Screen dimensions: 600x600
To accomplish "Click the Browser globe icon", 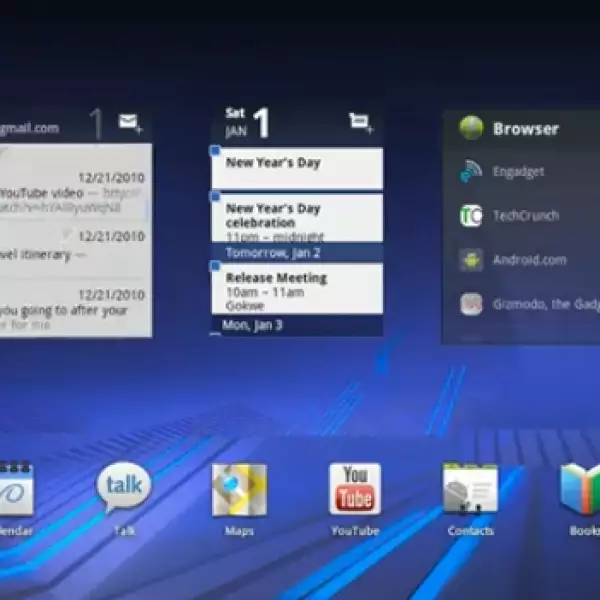I will (x=471, y=127).
